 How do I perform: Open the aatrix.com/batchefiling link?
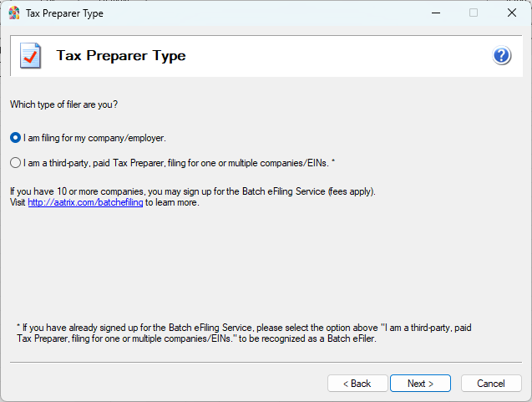[85, 202]
